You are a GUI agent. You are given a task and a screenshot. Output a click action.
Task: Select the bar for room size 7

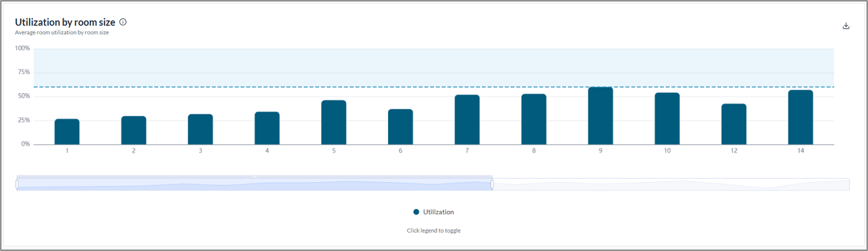[x=467, y=120]
